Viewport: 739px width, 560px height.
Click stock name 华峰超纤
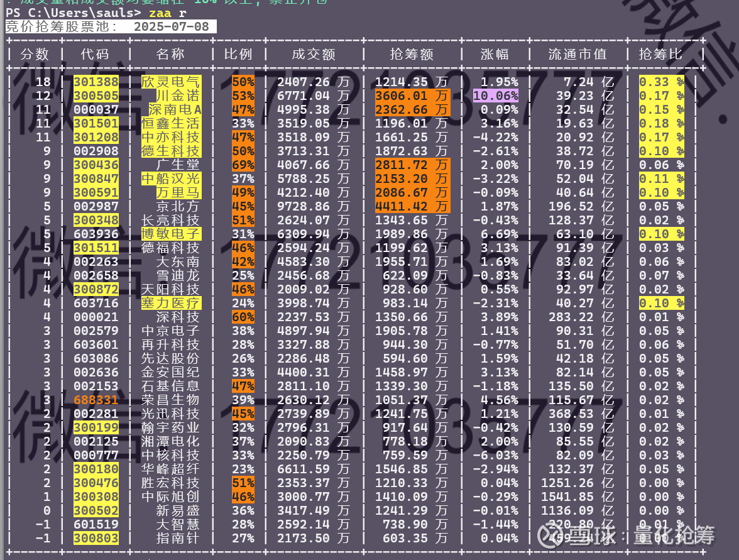point(171,469)
